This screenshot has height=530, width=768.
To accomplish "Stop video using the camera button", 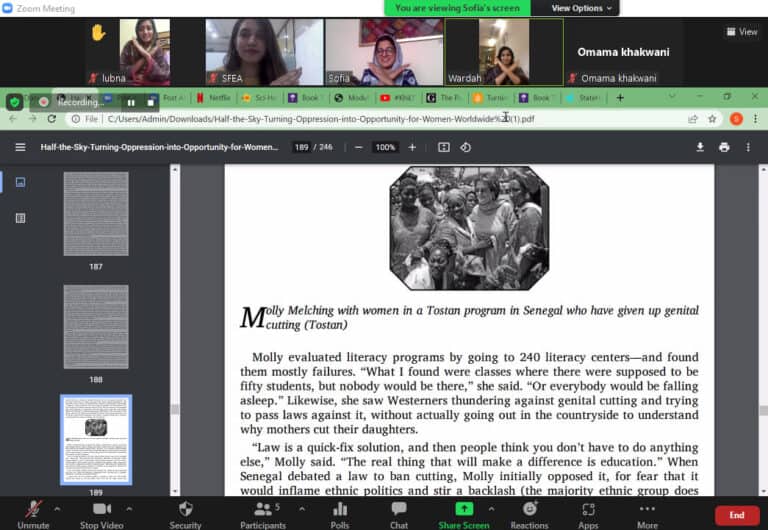I will pos(101,510).
